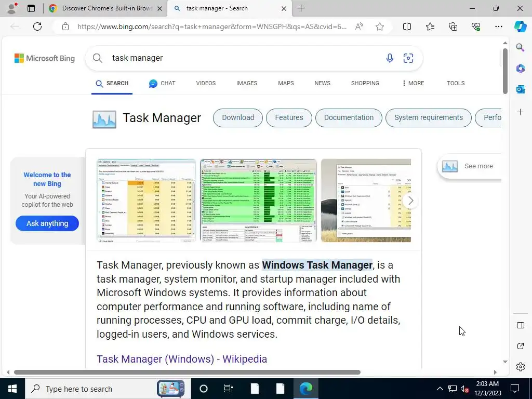Image resolution: width=532 pixels, height=399 pixels.
Task: Open the See more card
Action: 469,166
